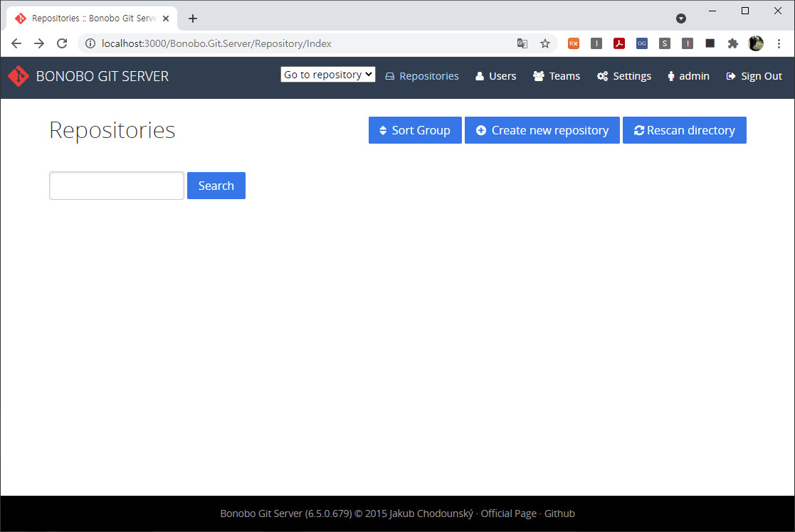Screen dimensions: 795x532
Task: View site information icon in address bar
Action: [90, 43]
